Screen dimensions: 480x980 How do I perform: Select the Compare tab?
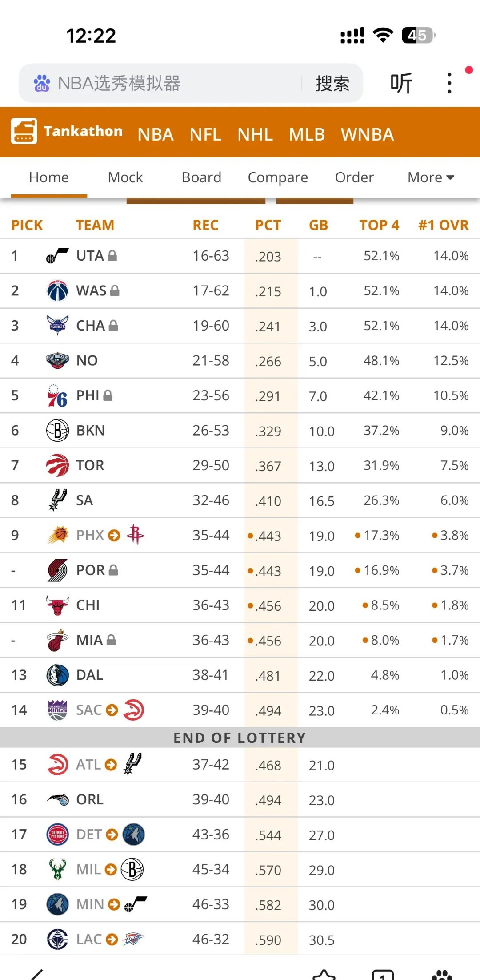coord(278,177)
